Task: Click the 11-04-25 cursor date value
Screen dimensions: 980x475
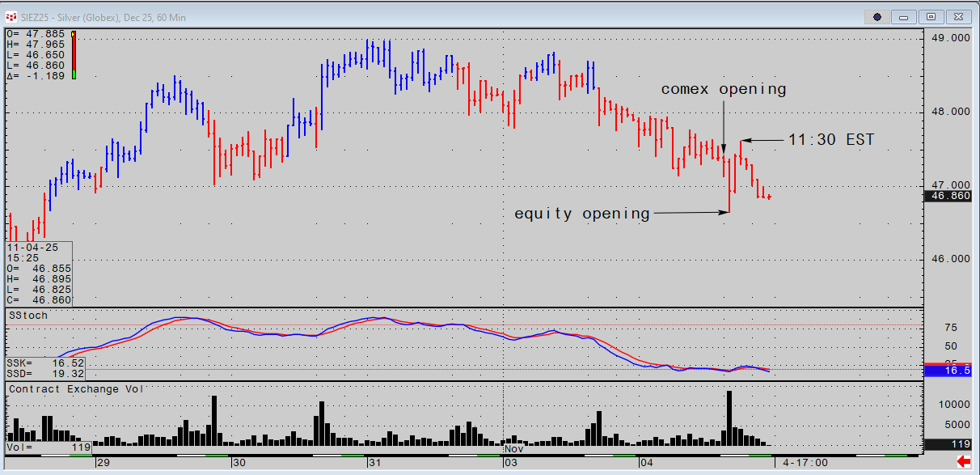Action: [x=31, y=246]
